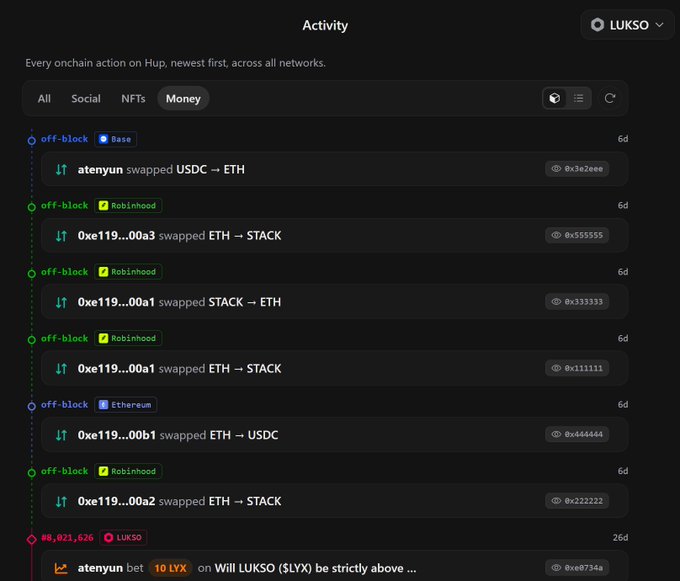
Task: Click the Activity page heading
Action: point(325,25)
